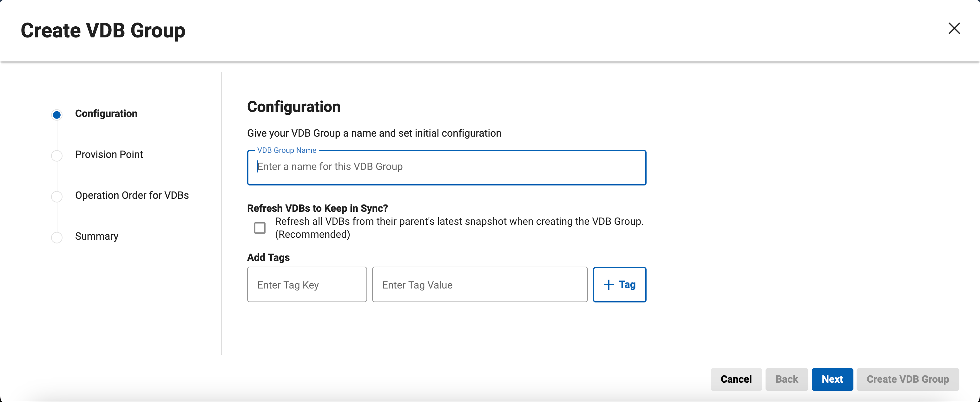This screenshot has width=980, height=402.
Task: Click the plus icon on the Tag button
Action: point(608,285)
